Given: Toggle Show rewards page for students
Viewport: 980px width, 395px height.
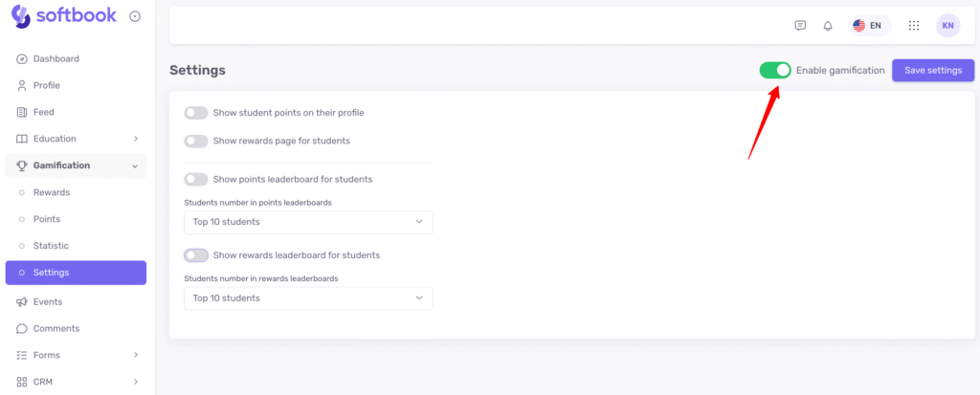Looking at the screenshot, I should click(x=196, y=141).
